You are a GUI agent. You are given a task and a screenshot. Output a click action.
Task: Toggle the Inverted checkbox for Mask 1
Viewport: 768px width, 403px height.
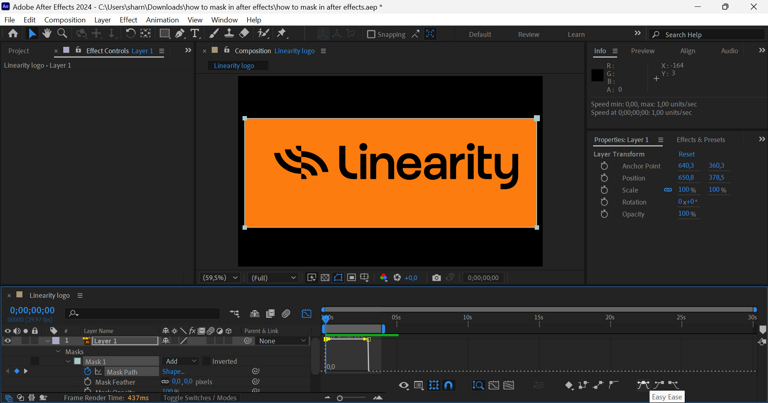pos(207,361)
